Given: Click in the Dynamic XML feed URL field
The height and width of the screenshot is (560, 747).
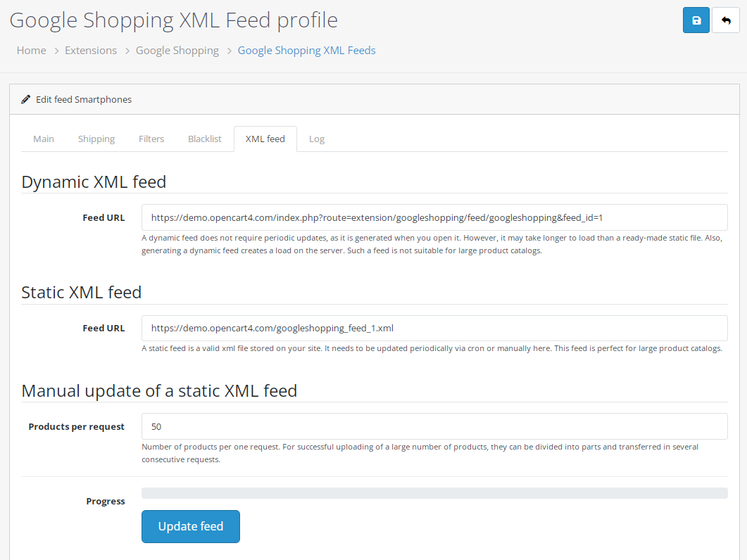Looking at the screenshot, I should point(434,217).
